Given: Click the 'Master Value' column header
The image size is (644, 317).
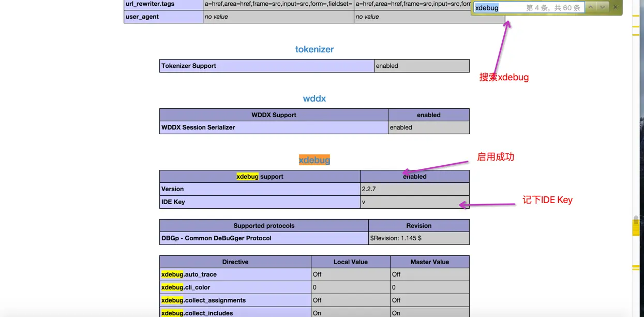Looking at the screenshot, I should coord(430,262).
